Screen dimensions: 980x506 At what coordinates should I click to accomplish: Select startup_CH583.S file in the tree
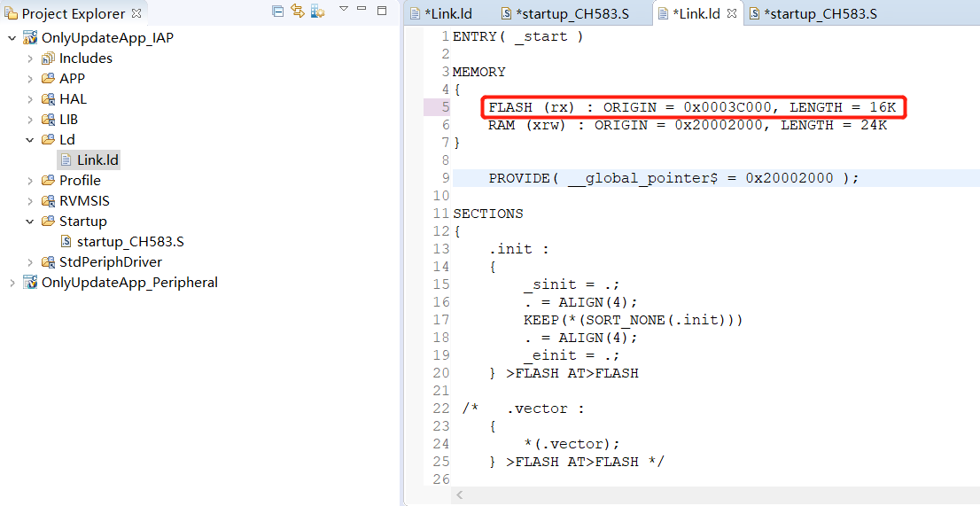pyautogui.click(x=129, y=242)
